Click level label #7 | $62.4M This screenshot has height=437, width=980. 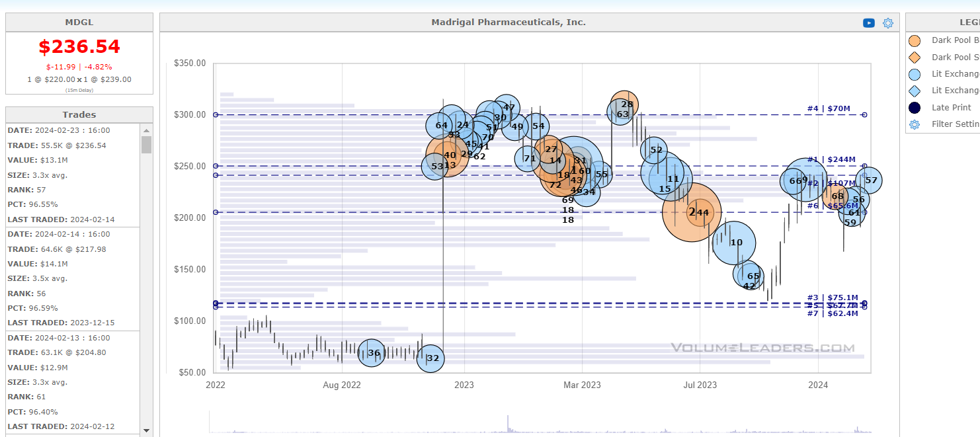833,313
